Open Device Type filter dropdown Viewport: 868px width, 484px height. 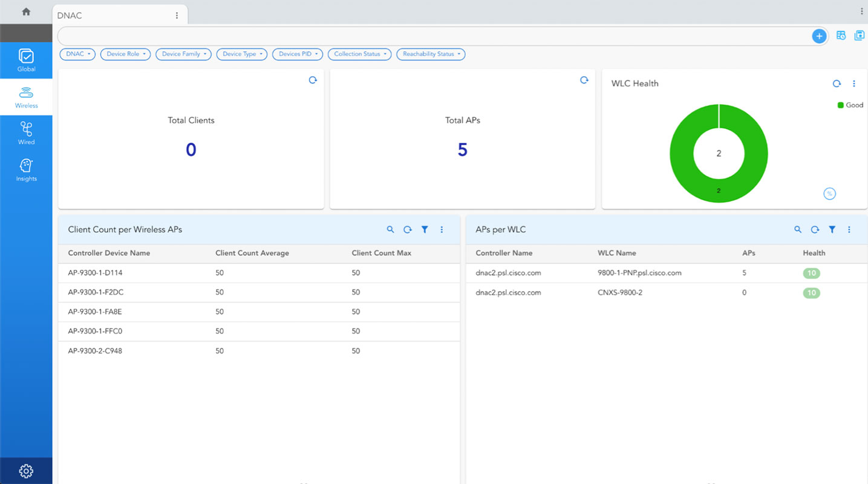click(x=242, y=54)
